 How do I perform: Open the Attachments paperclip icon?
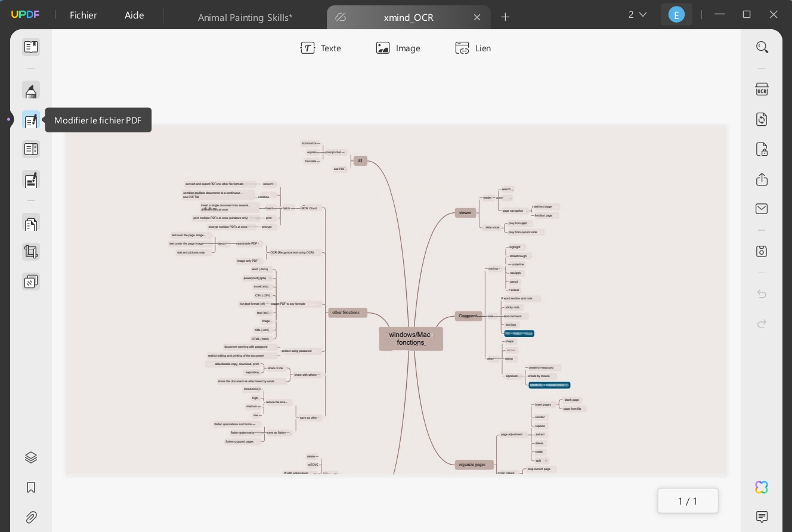tap(31, 517)
